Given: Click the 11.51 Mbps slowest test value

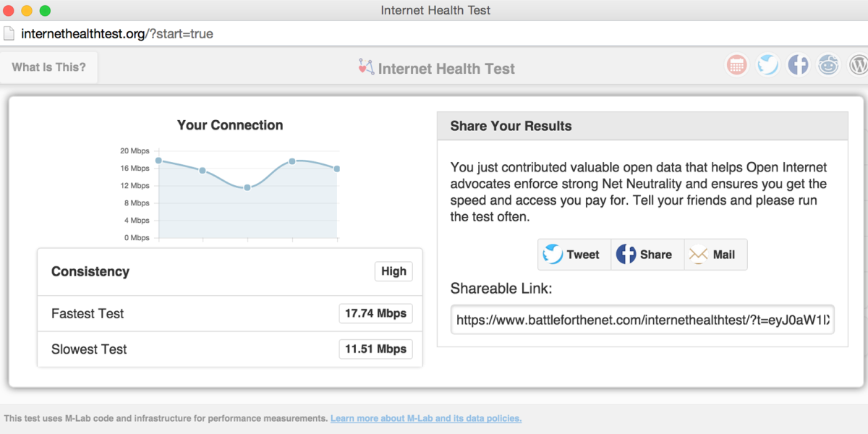Looking at the screenshot, I should [375, 349].
